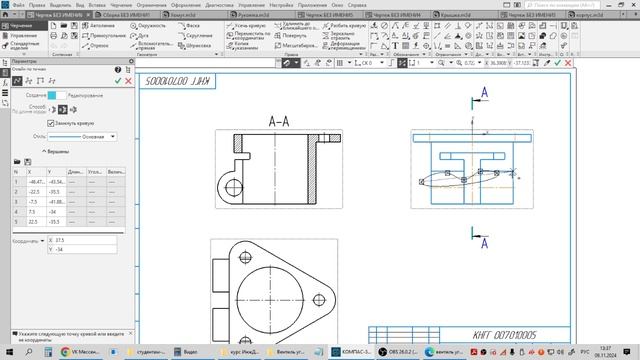Open the Координаты dropdown arrow
The height and width of the screenshot is (360, 640).
pyautogui.click(x=42, y=241)
